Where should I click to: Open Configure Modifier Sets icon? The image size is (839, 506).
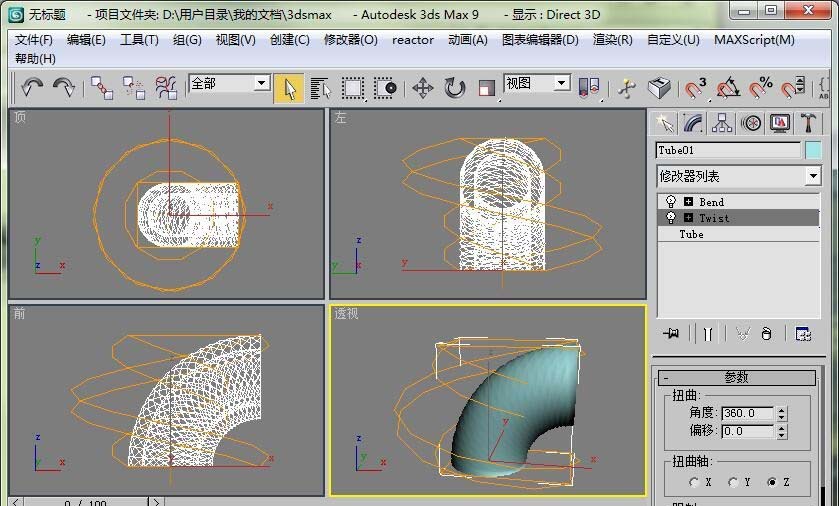coord(803,334)
